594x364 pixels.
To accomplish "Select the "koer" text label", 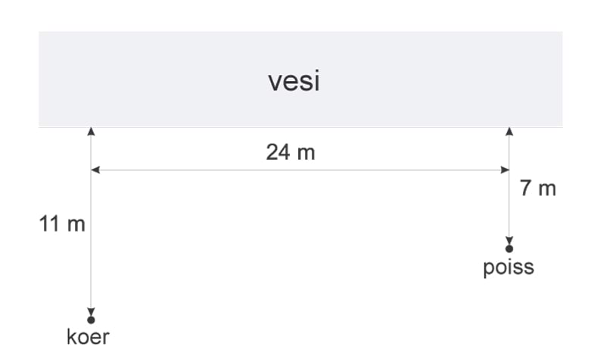I will (x=88, y=337).
